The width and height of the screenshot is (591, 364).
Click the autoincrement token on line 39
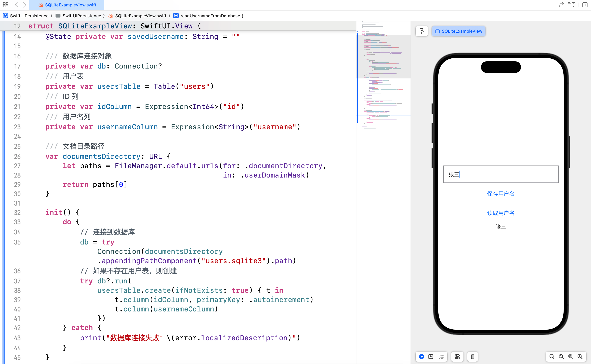coord(281,300)
